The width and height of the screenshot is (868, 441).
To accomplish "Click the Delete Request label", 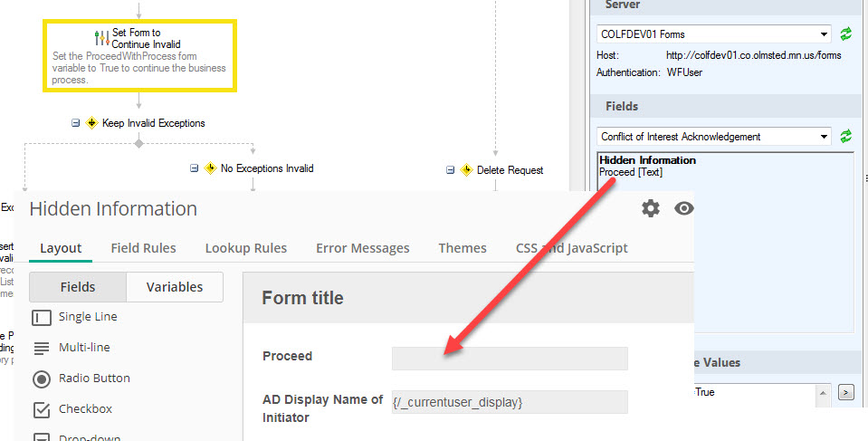I will (x=510, y=170).
